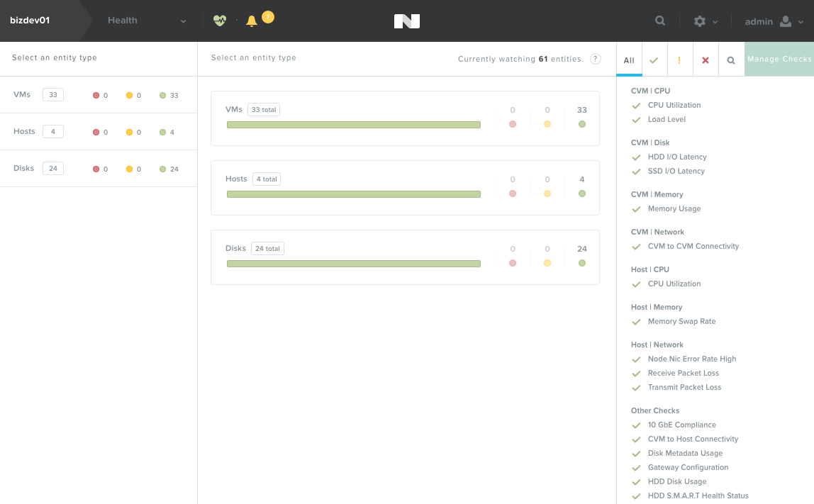Click the Hosts green health bar
Screen dimensions: 814x504
[x=354, y=194]
